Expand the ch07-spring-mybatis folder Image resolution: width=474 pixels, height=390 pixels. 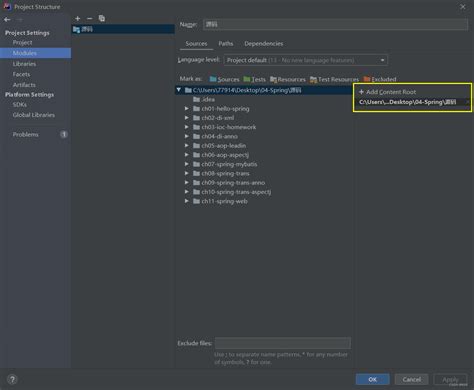pos(187,164)
